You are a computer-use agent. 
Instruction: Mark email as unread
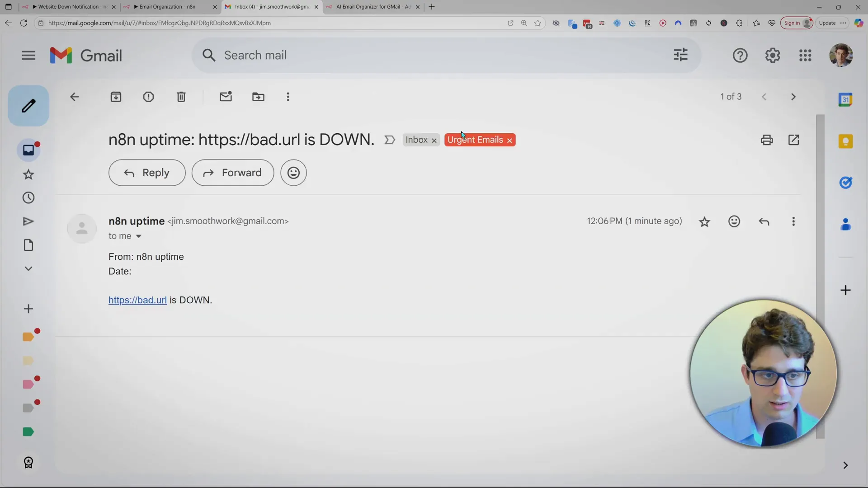[x=226, y=97]
